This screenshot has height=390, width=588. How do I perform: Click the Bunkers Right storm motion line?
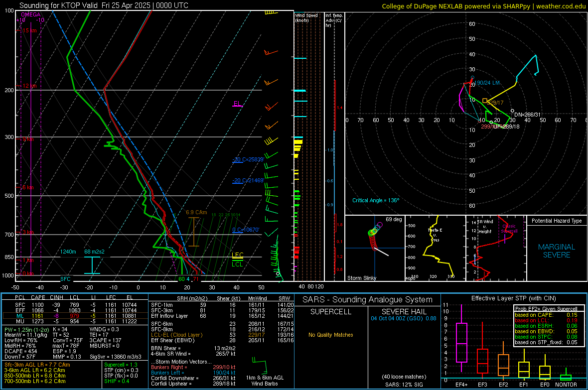coord(193,367)
